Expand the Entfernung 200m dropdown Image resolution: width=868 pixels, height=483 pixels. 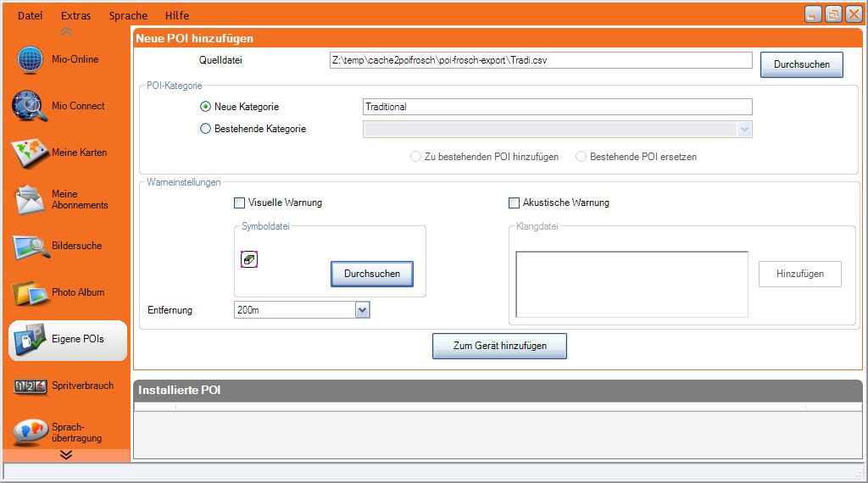(x=362, y=311)
